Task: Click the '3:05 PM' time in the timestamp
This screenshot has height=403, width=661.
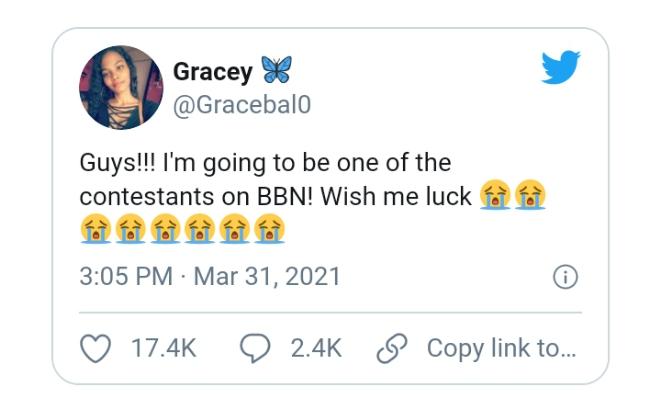Action: click(x=125, y=276)
